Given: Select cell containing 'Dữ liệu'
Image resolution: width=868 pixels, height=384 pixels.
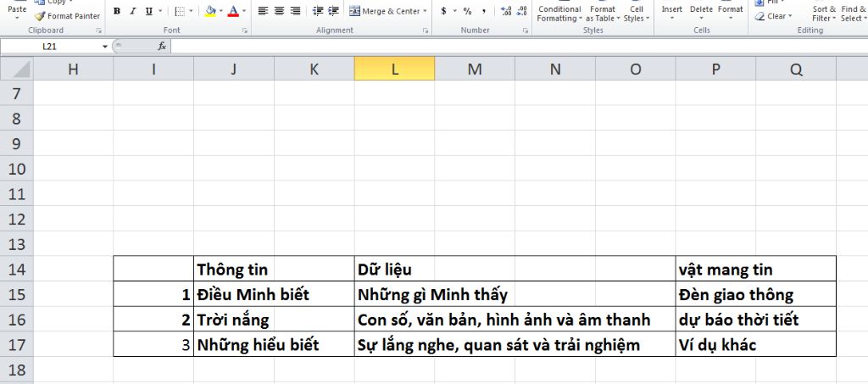Looking at the screenshot, I should tap(394, 269).
